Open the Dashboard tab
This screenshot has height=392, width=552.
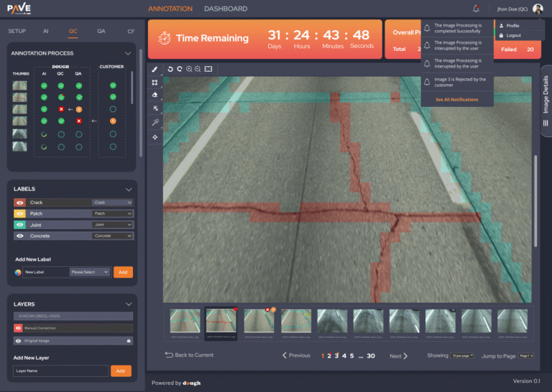(x=226, y=9)
